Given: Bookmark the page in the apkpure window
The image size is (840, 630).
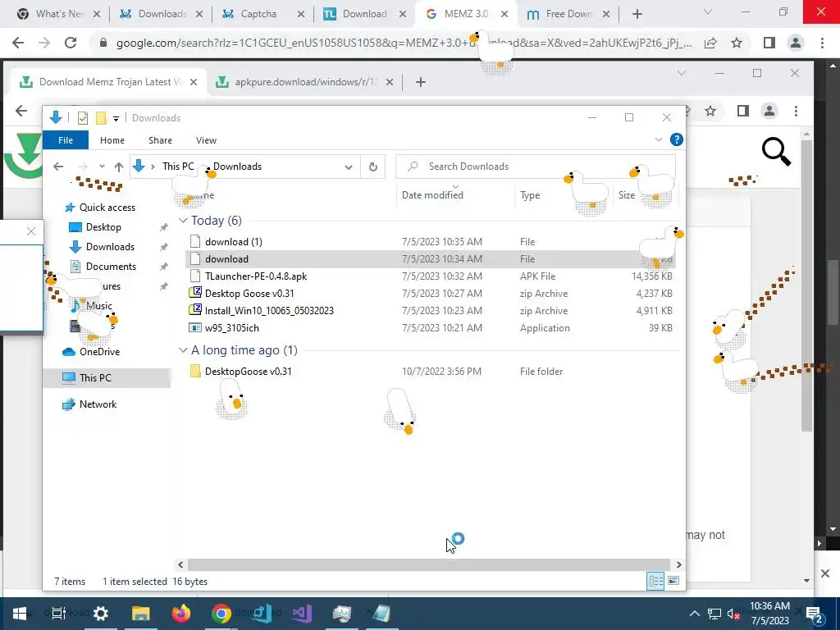Looking at the screenshot, I should click(710, 111).
